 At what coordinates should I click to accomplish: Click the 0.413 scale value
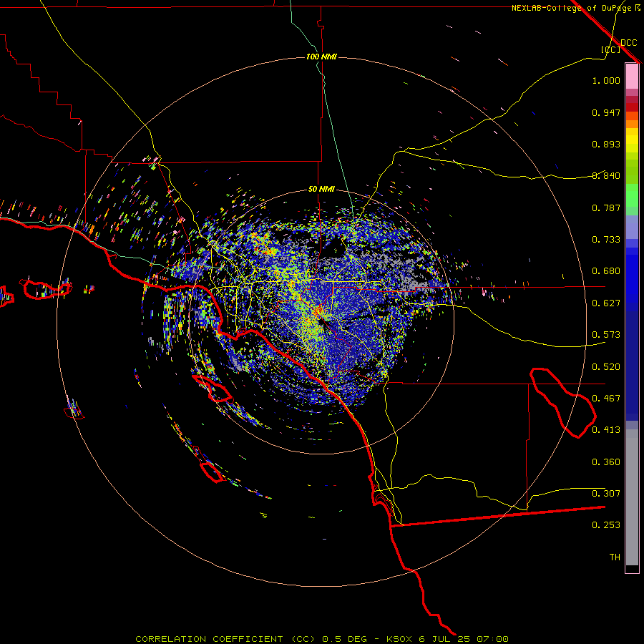tap(606, 430)
